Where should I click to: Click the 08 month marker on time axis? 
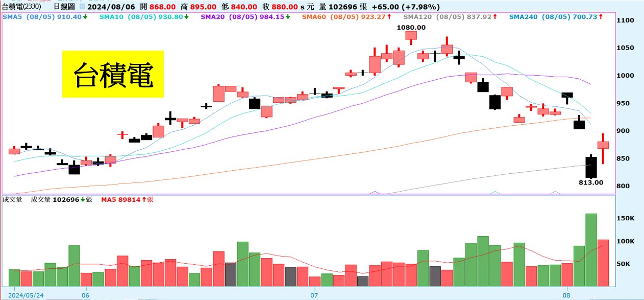coord(566,295)
